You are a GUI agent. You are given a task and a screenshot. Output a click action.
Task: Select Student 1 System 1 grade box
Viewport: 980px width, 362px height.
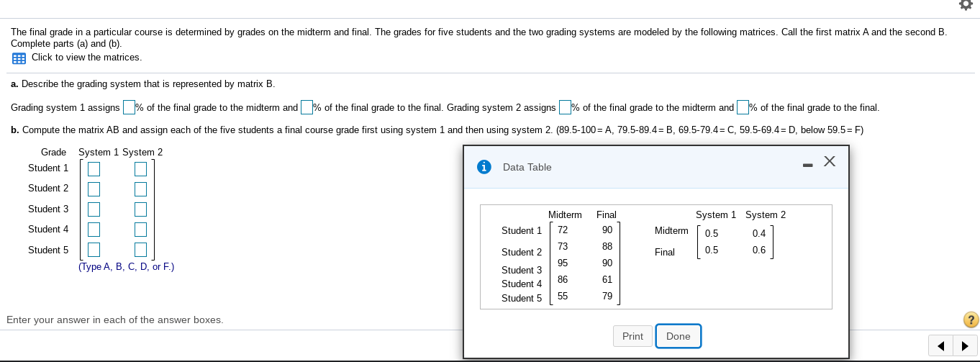[x=94, y=168]
